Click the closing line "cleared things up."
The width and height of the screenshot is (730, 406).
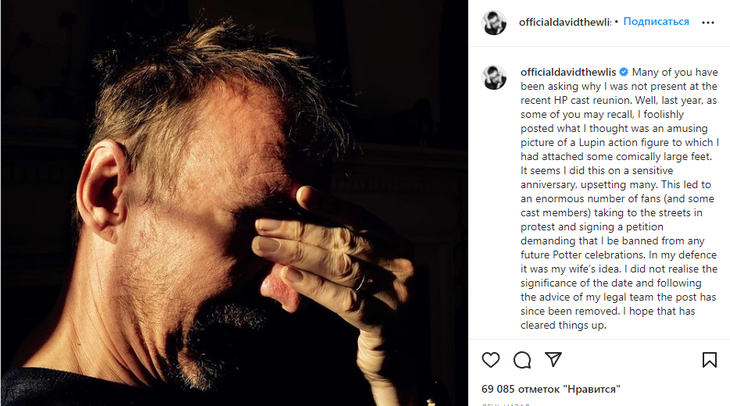click(563, 325)
